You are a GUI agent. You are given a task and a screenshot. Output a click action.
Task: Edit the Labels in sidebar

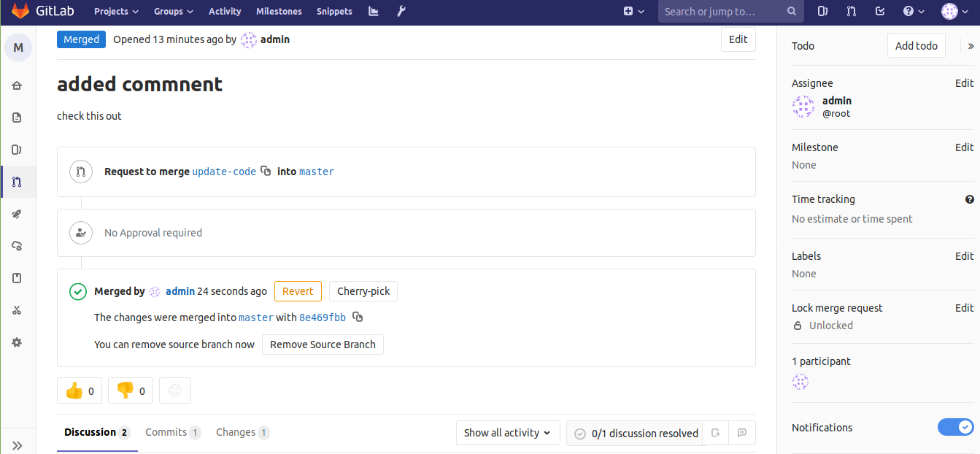965,256
